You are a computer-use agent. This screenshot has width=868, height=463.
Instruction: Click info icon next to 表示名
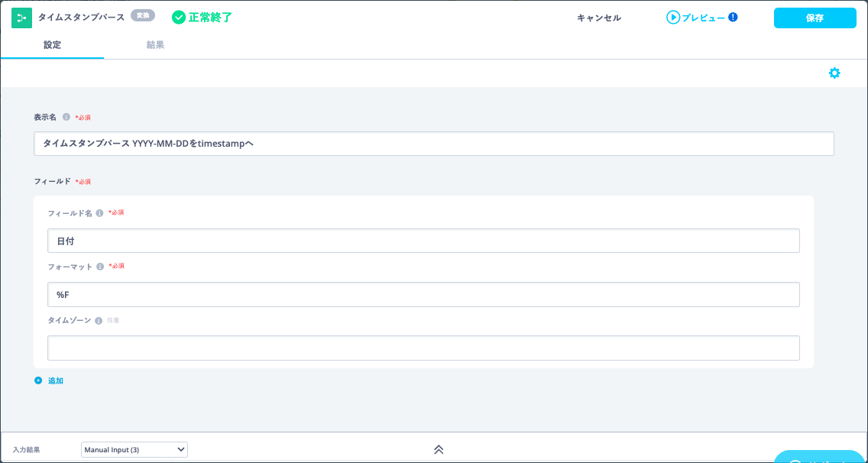(x=66, y=117)
